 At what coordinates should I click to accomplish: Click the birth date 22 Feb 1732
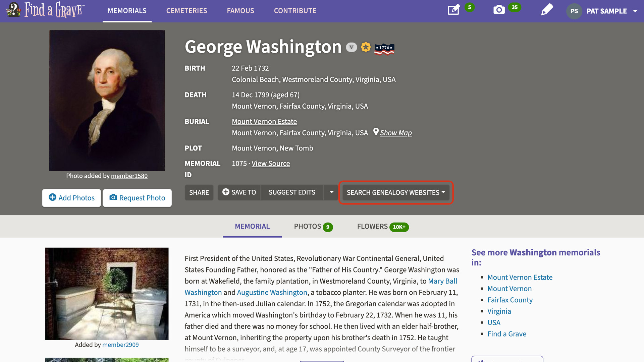250,68
